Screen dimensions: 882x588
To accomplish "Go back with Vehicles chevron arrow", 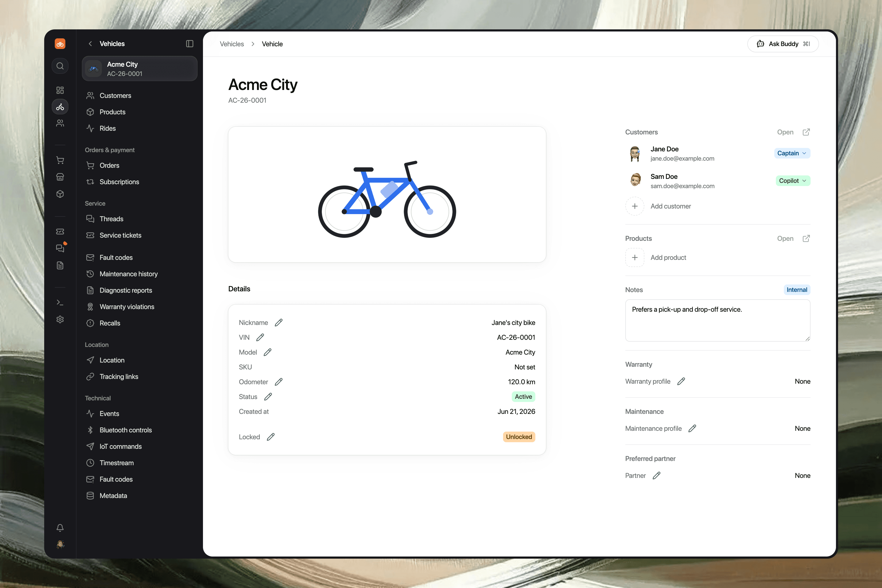I will [91, 44].
